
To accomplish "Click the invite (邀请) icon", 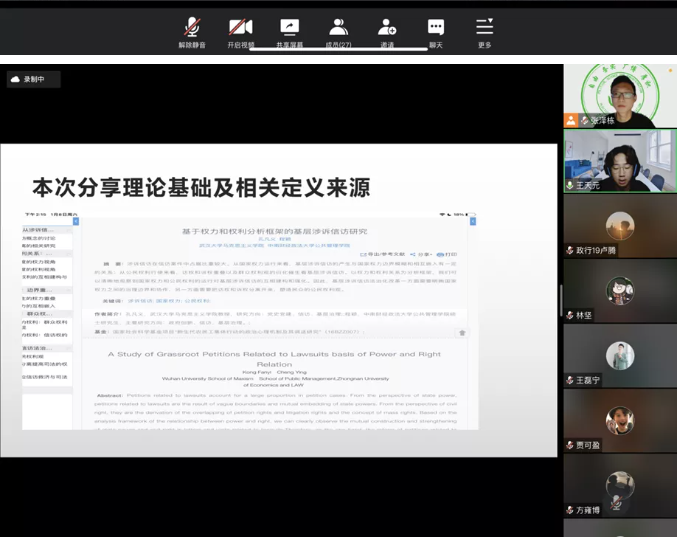I will click(387, 29).
